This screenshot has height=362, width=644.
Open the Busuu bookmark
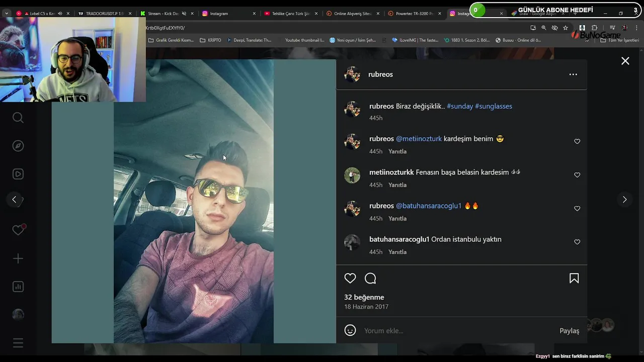coord(518,40)
